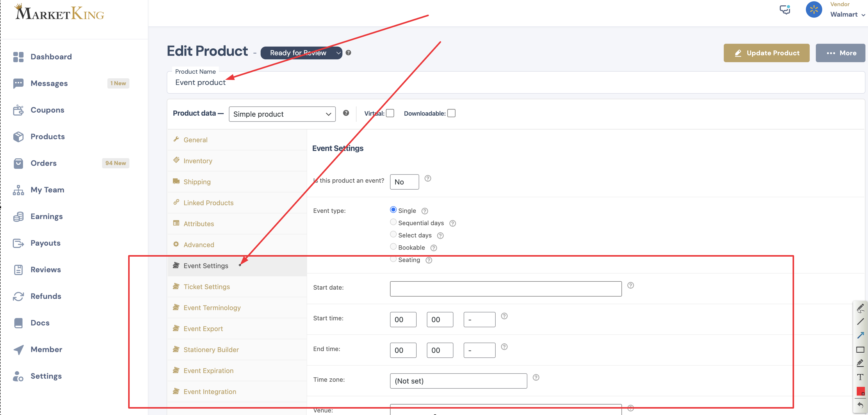Select the arrow annotation tool

point(860,335)
